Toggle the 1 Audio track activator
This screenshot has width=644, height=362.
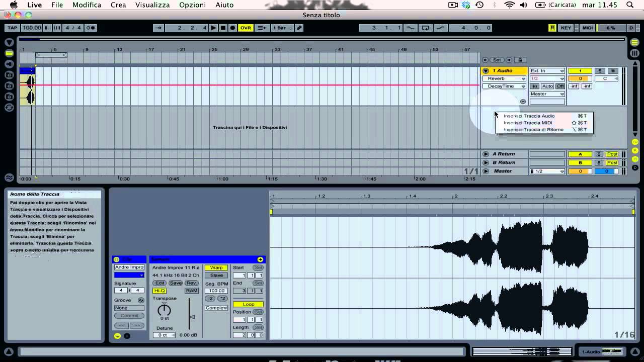[580, 71]
